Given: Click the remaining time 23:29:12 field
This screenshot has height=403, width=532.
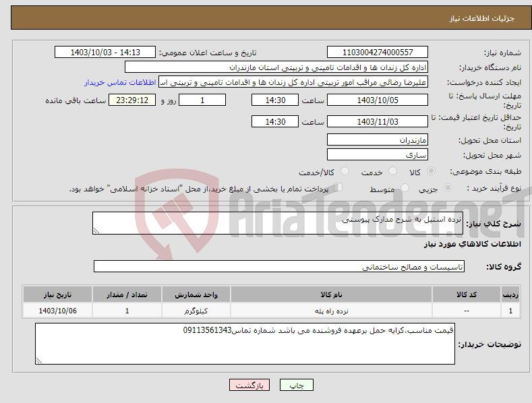Looking at the screenshot, I should coord(132,100).
